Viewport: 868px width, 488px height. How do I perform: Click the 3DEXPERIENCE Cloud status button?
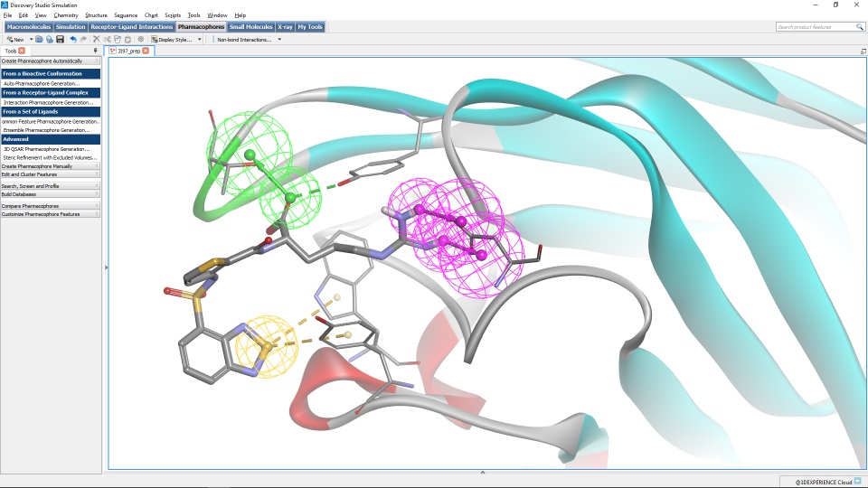(824, 482)
